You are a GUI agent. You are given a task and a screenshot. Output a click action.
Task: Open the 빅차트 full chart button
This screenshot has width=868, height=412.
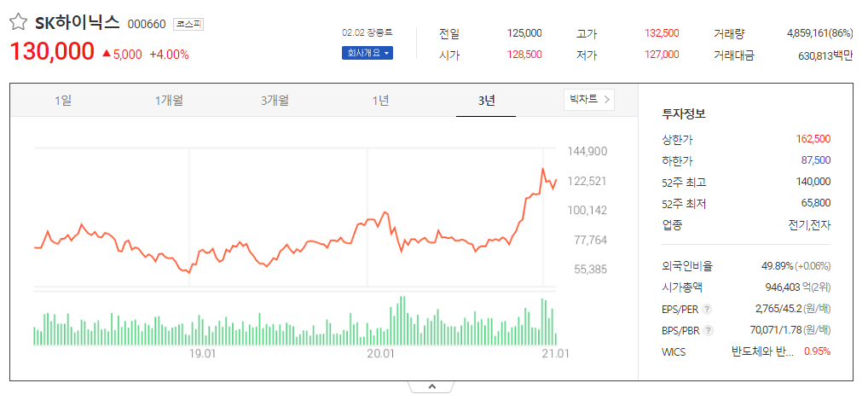(589, 100)
